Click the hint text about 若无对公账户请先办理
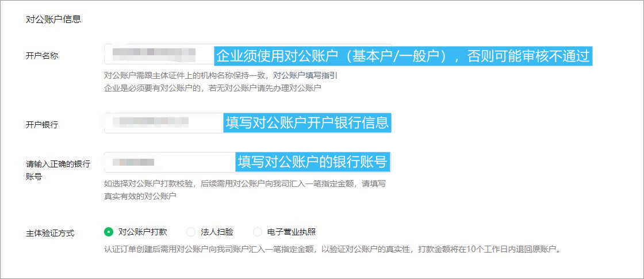 click(x=212, y=87)
